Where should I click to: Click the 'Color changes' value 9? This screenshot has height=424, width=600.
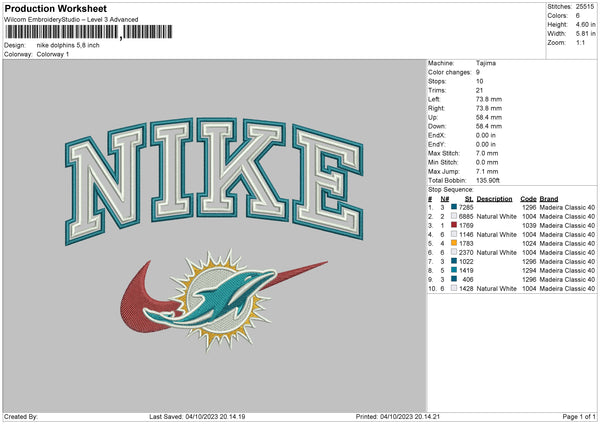pyautogui.click(x=478, y=72)
